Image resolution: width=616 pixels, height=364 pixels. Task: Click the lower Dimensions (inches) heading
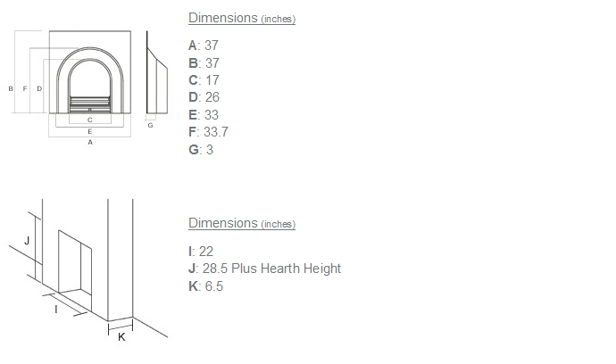coord(241,223)
